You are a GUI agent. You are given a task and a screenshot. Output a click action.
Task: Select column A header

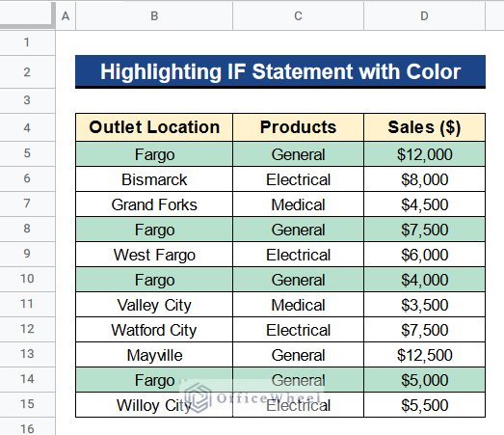(x=66, y=16)
